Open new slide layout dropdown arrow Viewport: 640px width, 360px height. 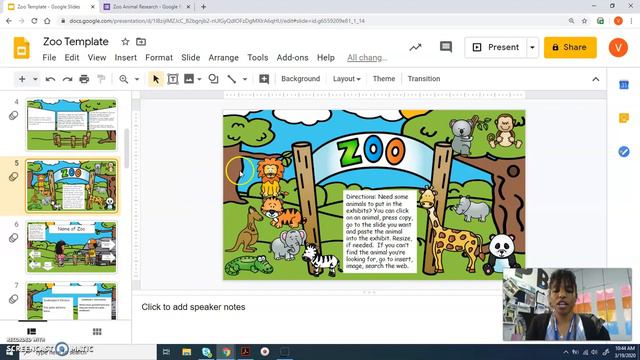coord(35,79)
